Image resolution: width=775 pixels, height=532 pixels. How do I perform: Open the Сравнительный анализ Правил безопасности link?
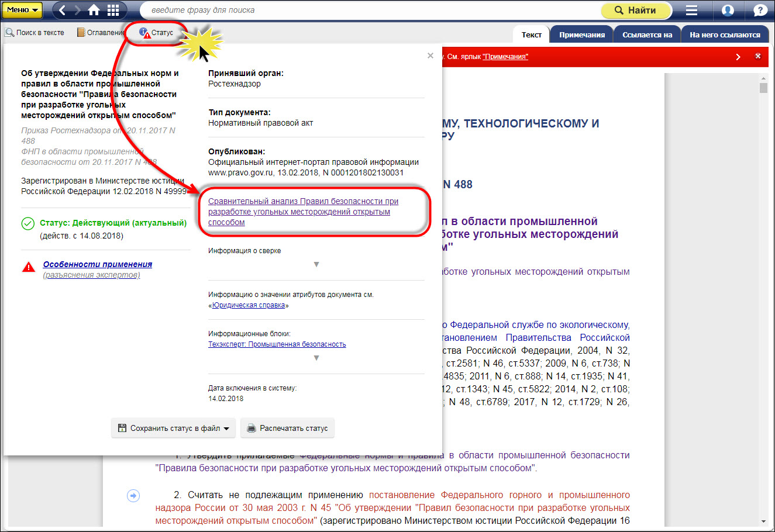303,212
